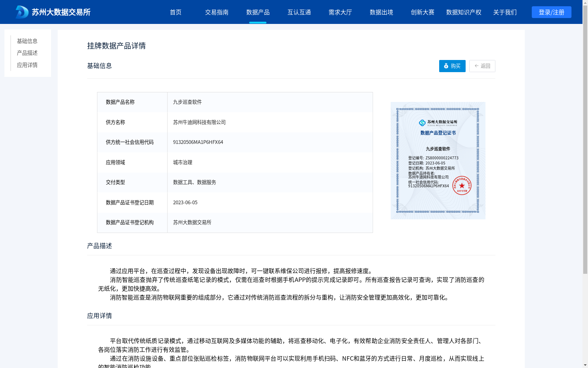Screen dimensions: 588x368
Task: Open the 关于我们 menu
Action: point(505,12)
